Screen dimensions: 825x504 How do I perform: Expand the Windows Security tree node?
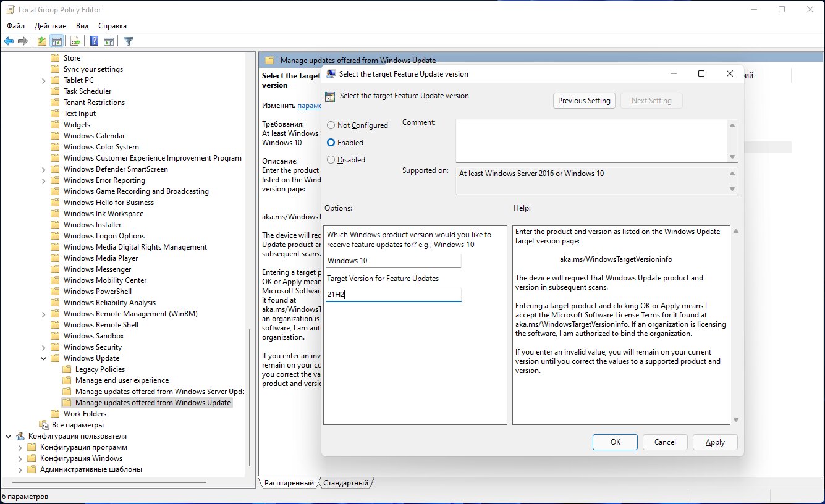[44, 347]
